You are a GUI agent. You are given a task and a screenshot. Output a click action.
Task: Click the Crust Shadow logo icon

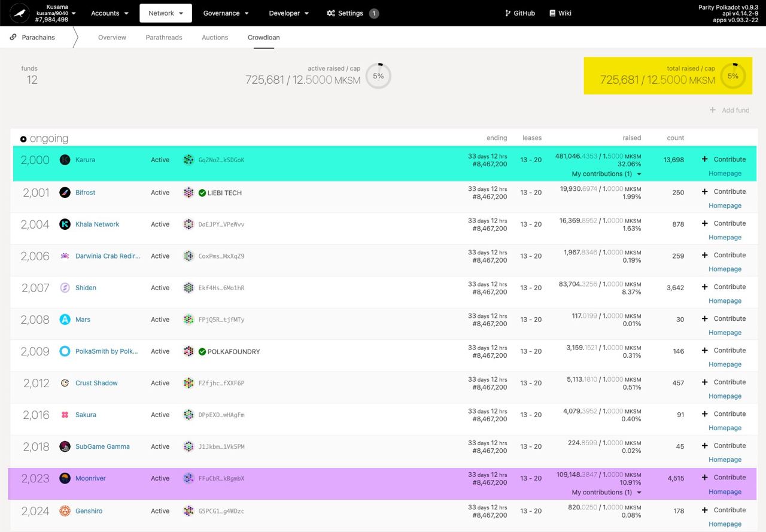(x=65, y=383)
